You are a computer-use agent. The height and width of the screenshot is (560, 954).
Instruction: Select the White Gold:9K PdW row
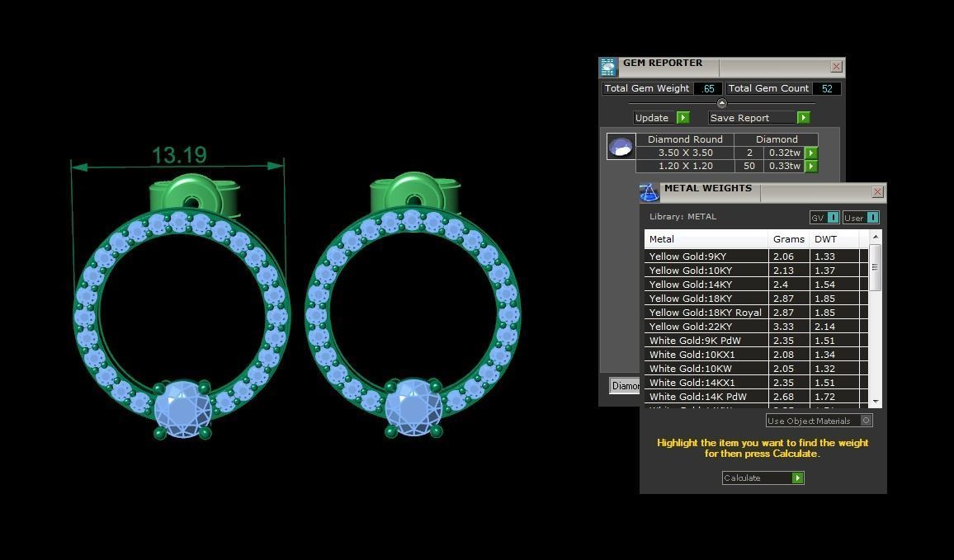pos(756,341)
